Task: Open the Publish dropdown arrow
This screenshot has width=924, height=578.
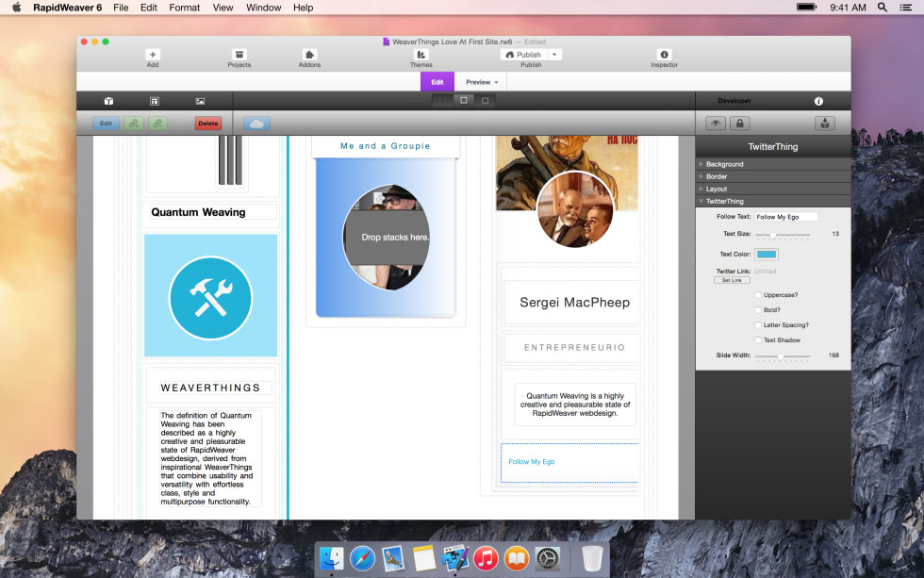Action: [554, 54]
